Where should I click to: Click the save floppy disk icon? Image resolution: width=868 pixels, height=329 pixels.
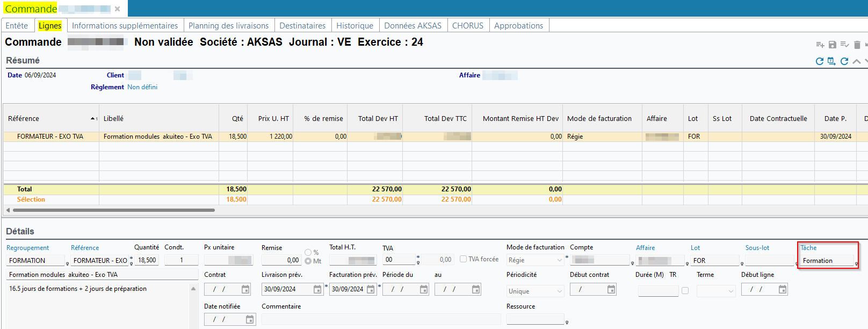click(x=833, y=45)
